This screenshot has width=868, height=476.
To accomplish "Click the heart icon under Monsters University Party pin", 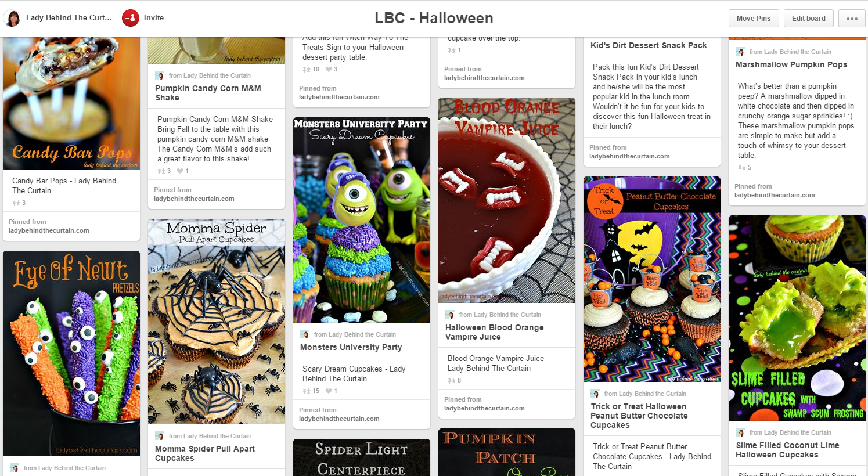I will pos(329,391).
